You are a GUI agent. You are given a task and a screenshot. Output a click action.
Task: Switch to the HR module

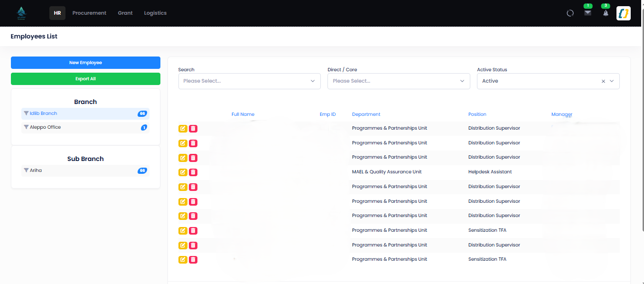click(x=57, y=13)
